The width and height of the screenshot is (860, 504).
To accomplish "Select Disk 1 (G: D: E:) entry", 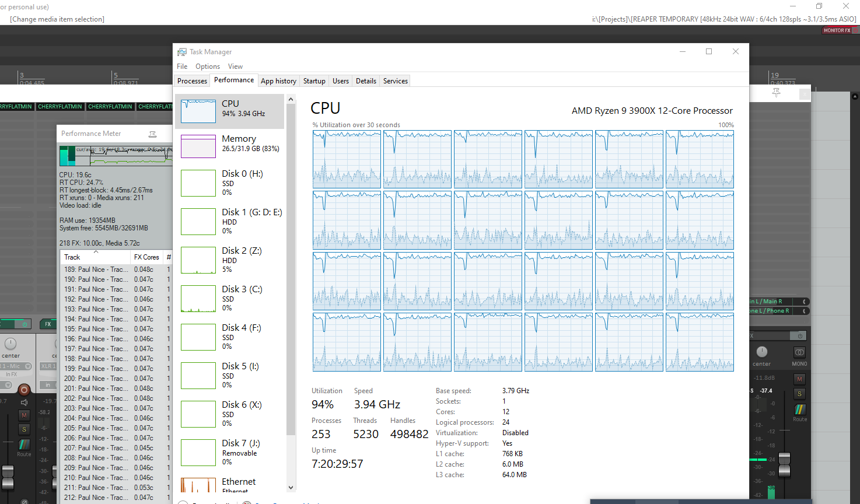I will pos(230,221).
